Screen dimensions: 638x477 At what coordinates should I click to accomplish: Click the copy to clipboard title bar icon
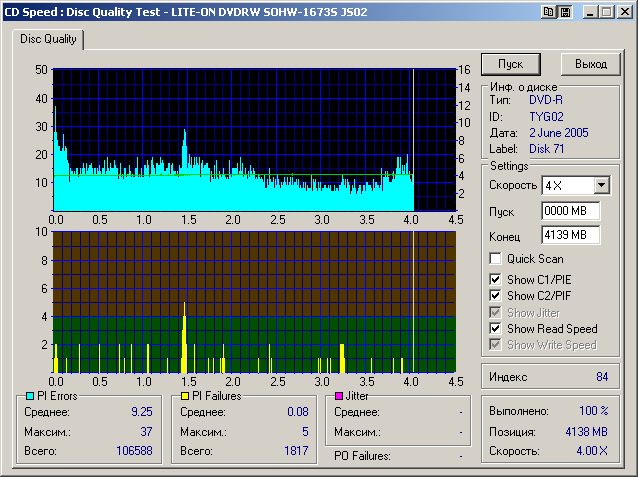[x=549, y=11]
